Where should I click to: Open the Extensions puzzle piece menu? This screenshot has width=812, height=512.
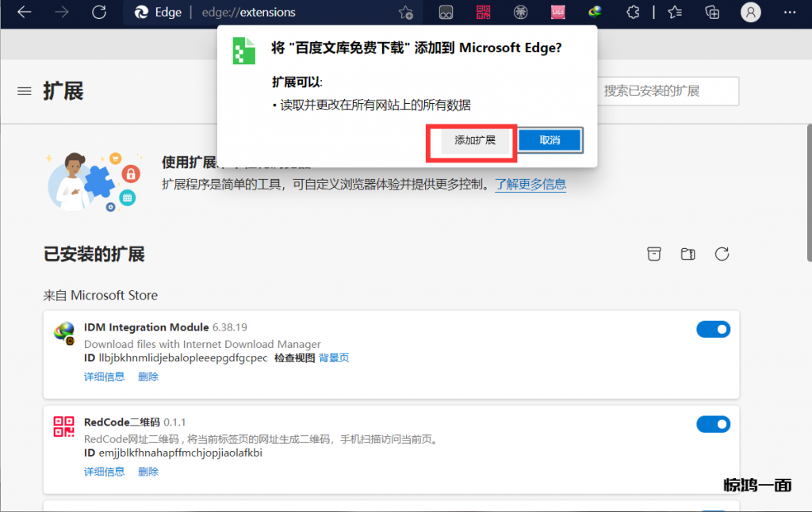coord(633,13)
